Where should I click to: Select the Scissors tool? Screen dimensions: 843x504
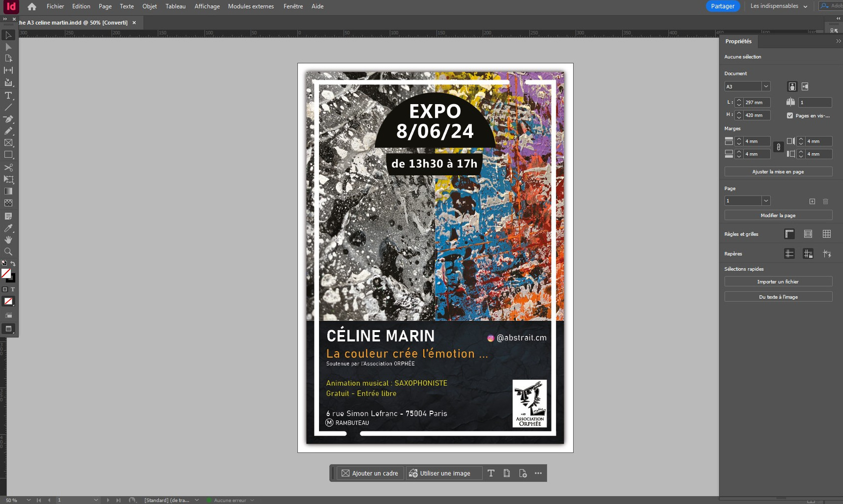8,168
